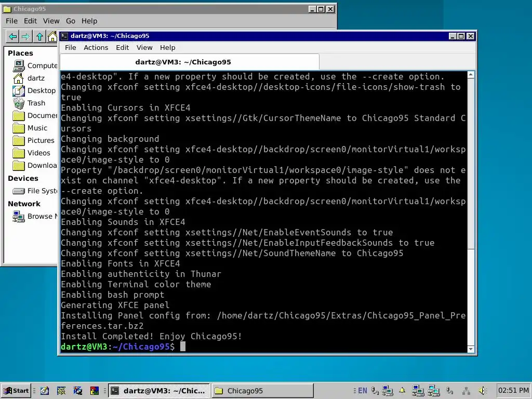The height and width of the screenshot is (399, 532).
Task: Click the 02:51 PM clock
Action: [513, 391]
